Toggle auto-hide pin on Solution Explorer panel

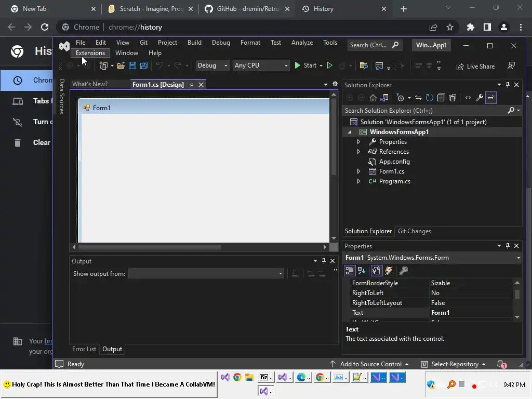(508, 85)
